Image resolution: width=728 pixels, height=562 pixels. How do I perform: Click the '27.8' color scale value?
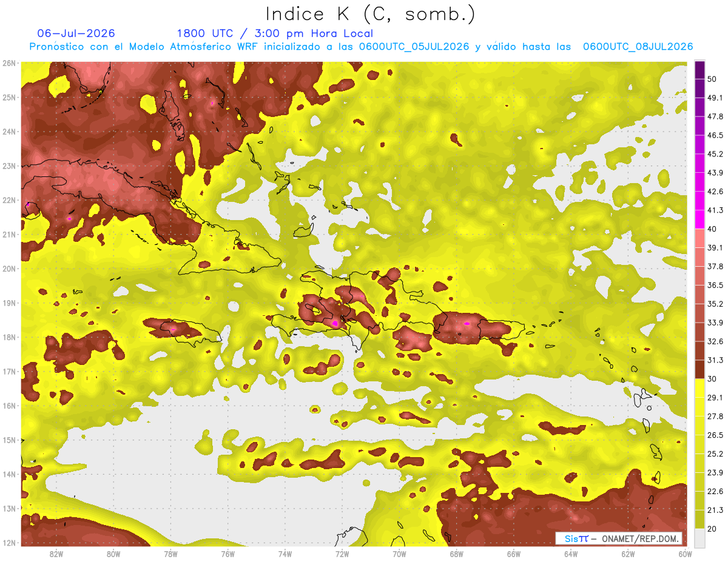[x=715, y=416]
